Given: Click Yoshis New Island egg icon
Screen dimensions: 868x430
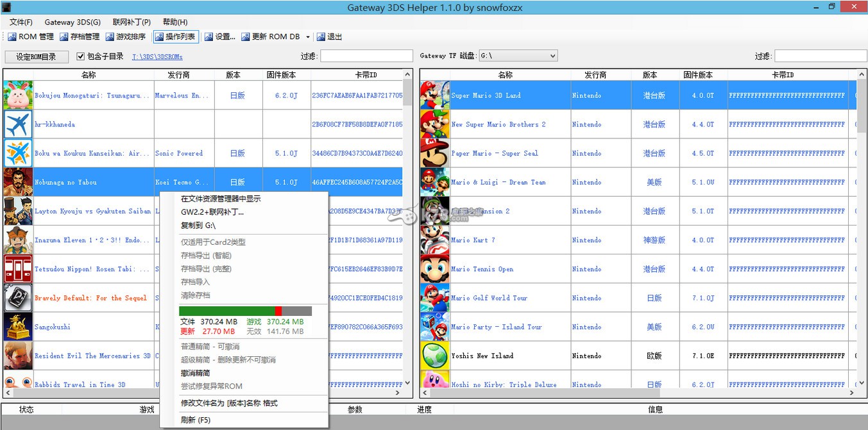Looking at the screenshot, I should (435, 356).
